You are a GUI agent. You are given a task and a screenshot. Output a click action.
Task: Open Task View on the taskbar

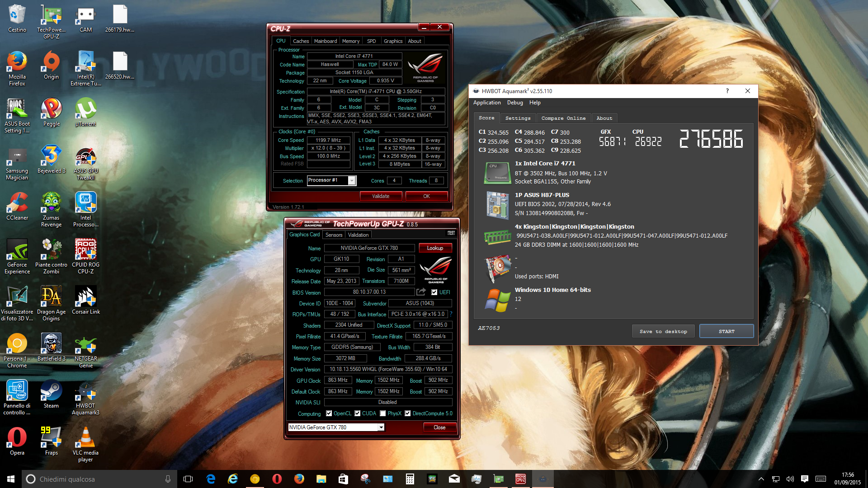click(x=188, y=479)
